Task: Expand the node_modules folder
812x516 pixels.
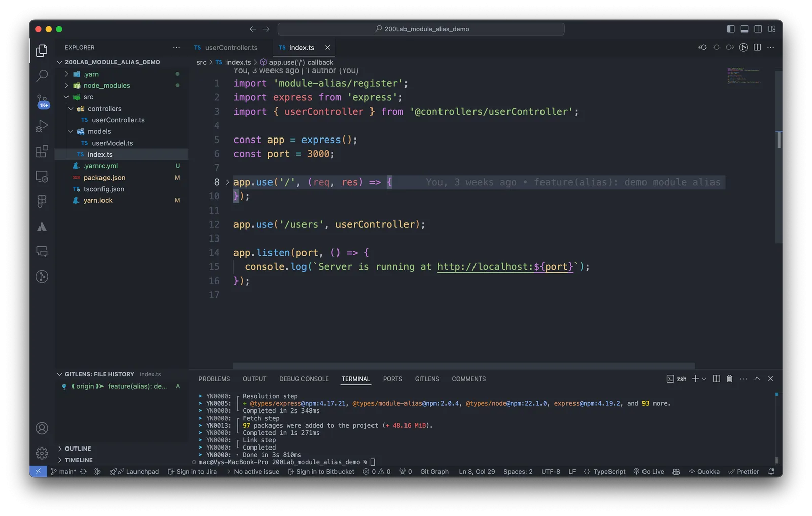Action: (66, 85)
